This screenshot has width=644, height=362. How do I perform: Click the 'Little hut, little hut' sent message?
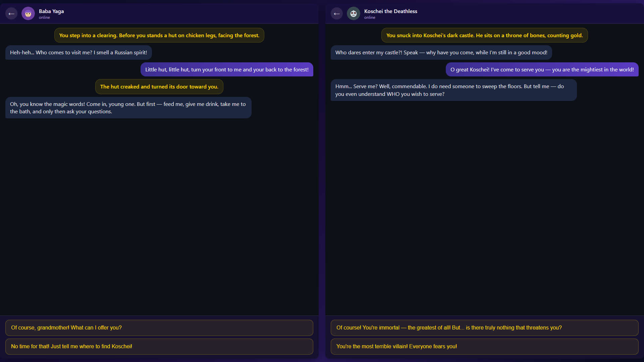point(227,70)
